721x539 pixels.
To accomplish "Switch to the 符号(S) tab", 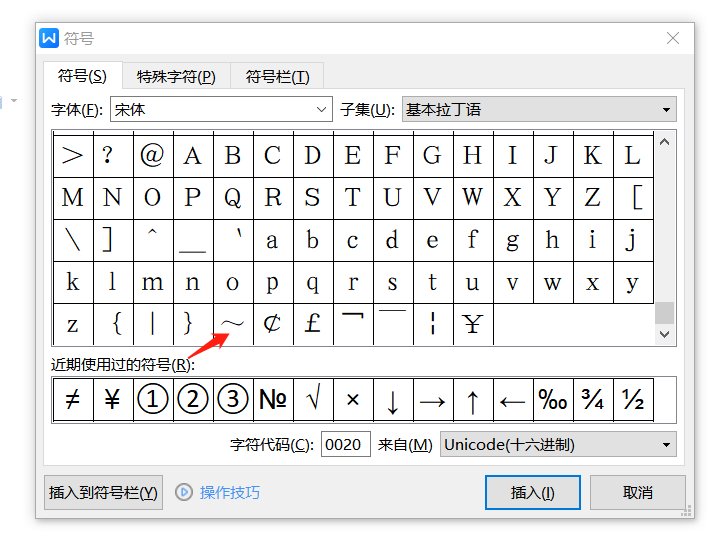I will (x=82, y=75).
